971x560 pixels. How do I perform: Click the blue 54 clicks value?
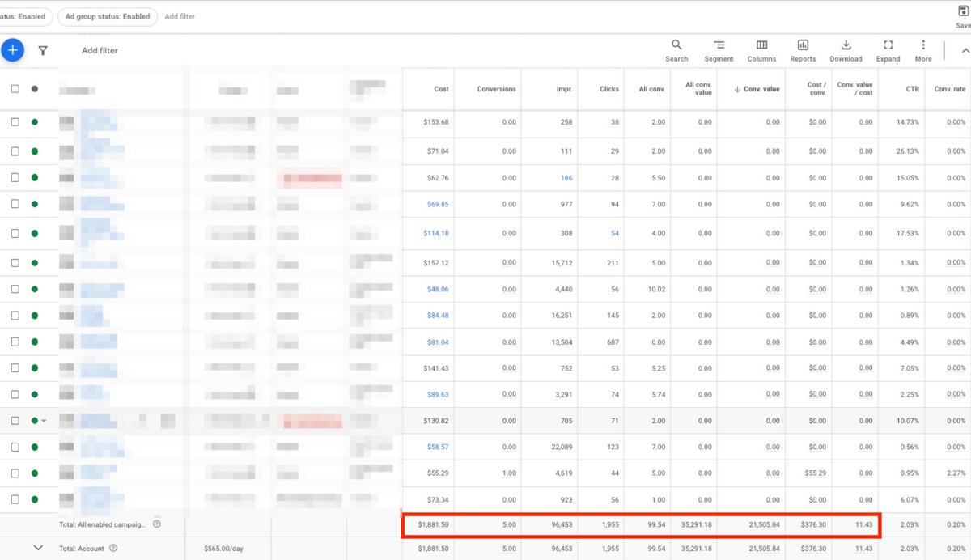(x=615, y=233)
